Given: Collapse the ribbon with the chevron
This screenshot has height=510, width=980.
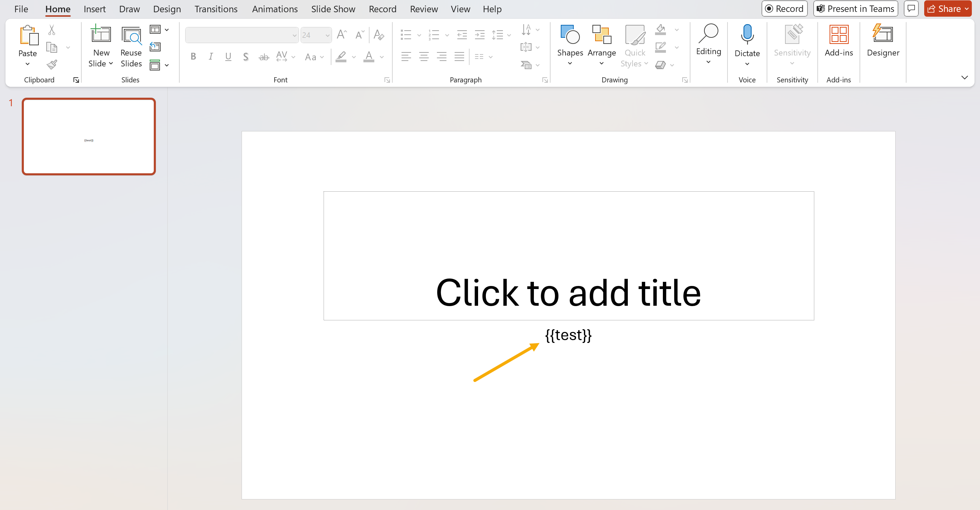Looking at the screenshot, I should click(x=964, y=78).
